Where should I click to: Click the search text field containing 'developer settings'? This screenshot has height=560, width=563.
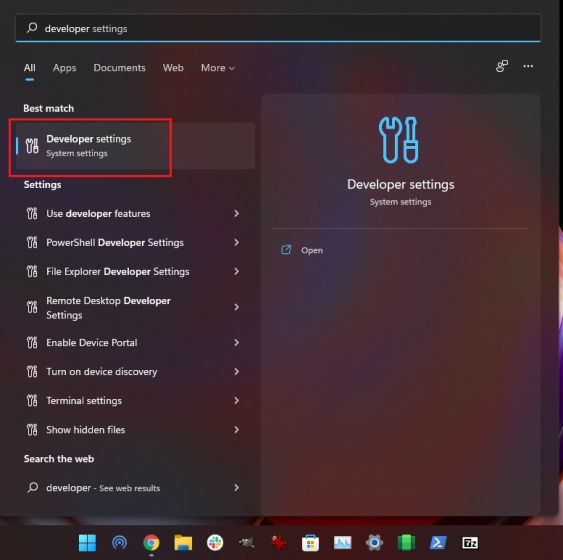click(278, 28)
